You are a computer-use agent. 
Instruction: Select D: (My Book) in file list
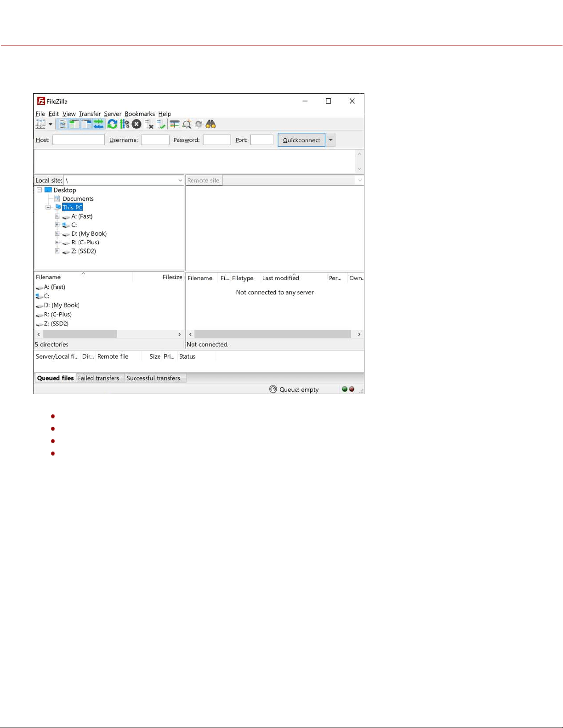click(x=62, y=305)
